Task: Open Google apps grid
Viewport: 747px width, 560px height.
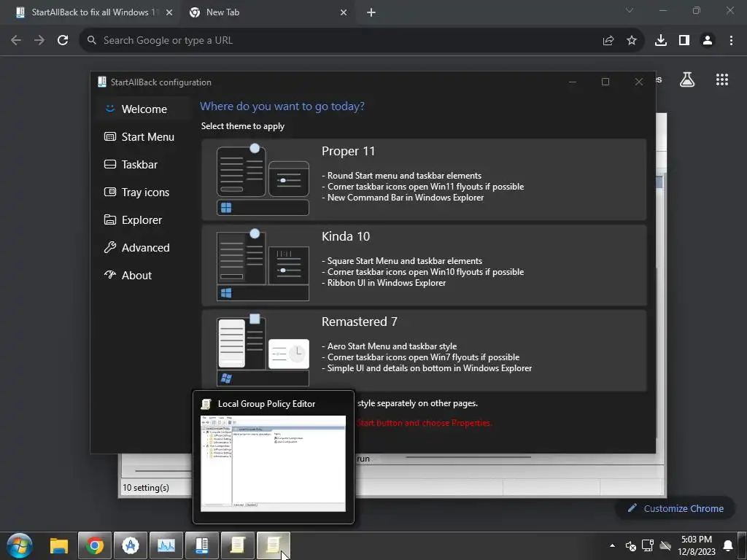Action: [x=722, y=79]
